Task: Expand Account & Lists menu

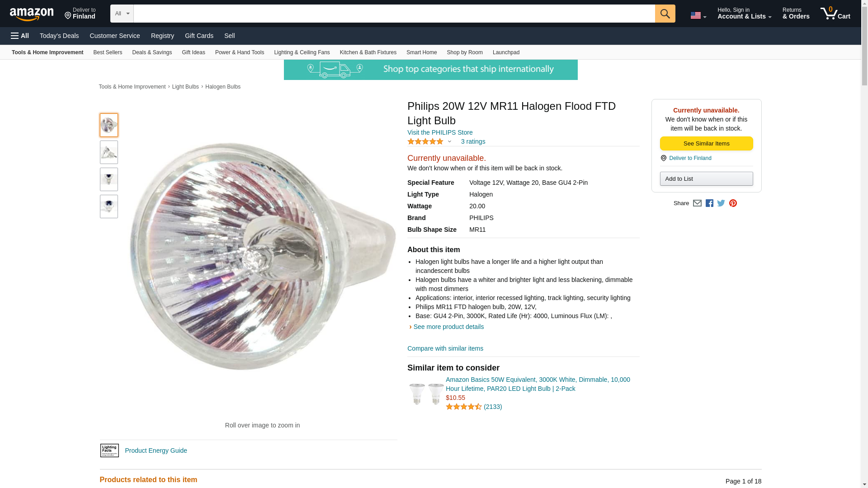Action: pyautogui.click(x=744, y=14)
